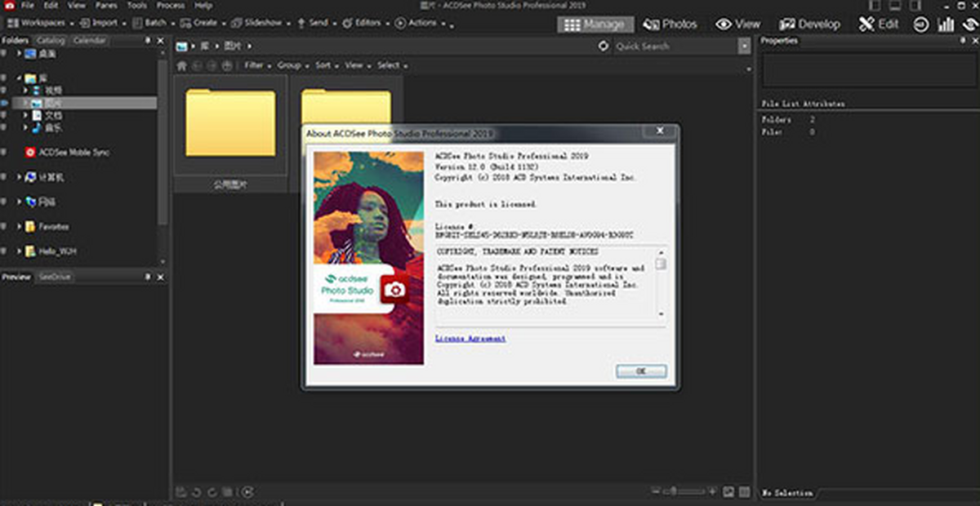Close the Folders pane
The width and height of the screenshot is (980, 506).
(160, 40)
